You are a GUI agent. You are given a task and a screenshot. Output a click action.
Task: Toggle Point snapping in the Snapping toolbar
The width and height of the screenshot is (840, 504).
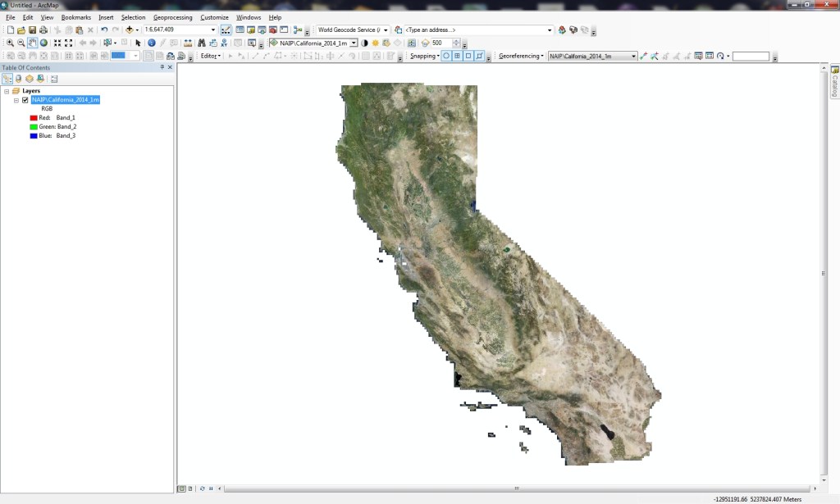445,55
